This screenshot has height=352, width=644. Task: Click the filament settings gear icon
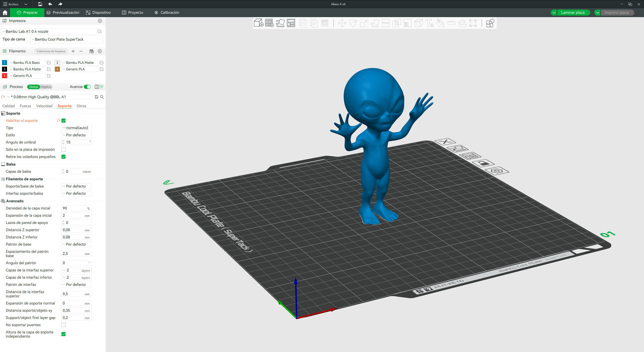pos(100,51)
